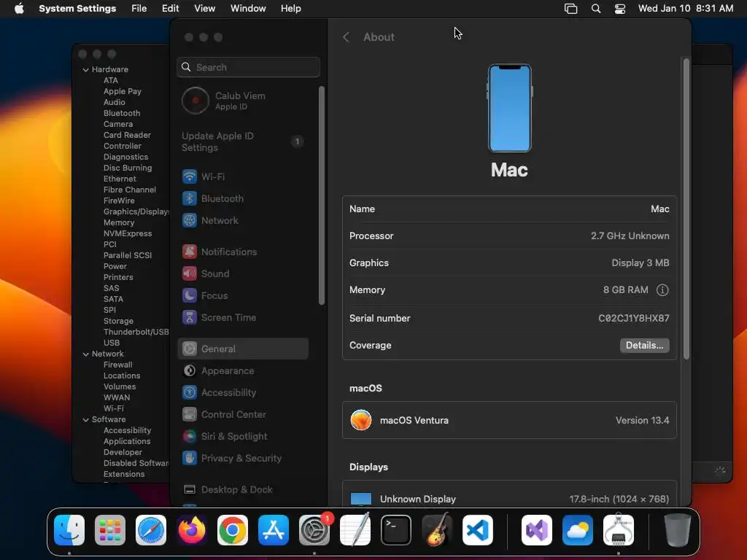The image size is (747, 560).
Task: Open Update Apple ID Settings
Action: click(x=242, y=142)
